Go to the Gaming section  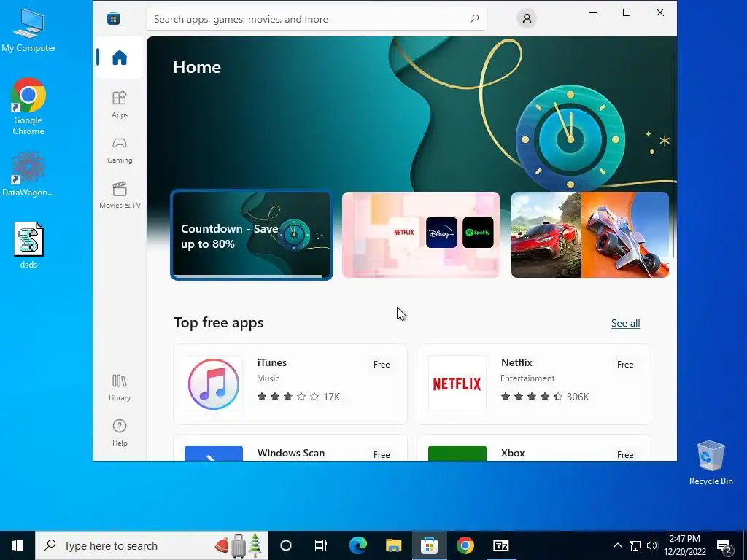click(x=120, y=150)
